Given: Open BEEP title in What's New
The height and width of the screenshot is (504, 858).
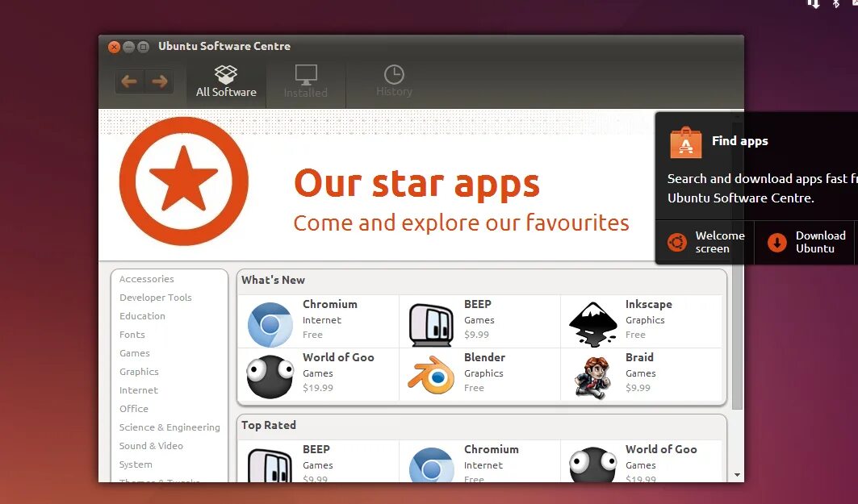Looking at the screenshot, I should 478,304.
